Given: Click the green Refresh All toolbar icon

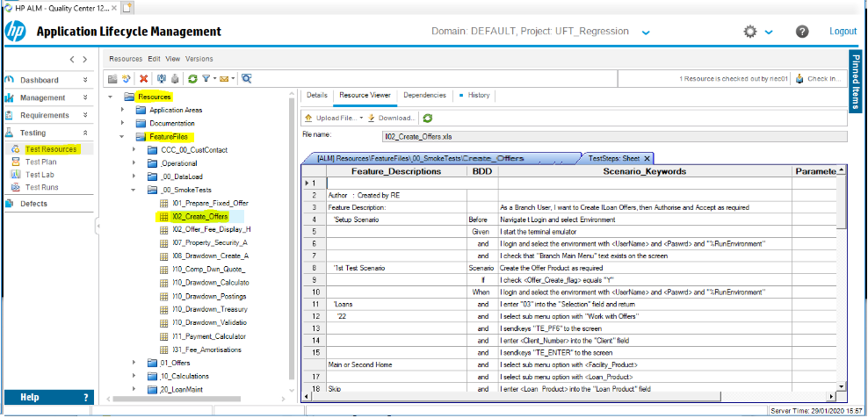Looking at the screenshot, I should click(x=192, y=79).
